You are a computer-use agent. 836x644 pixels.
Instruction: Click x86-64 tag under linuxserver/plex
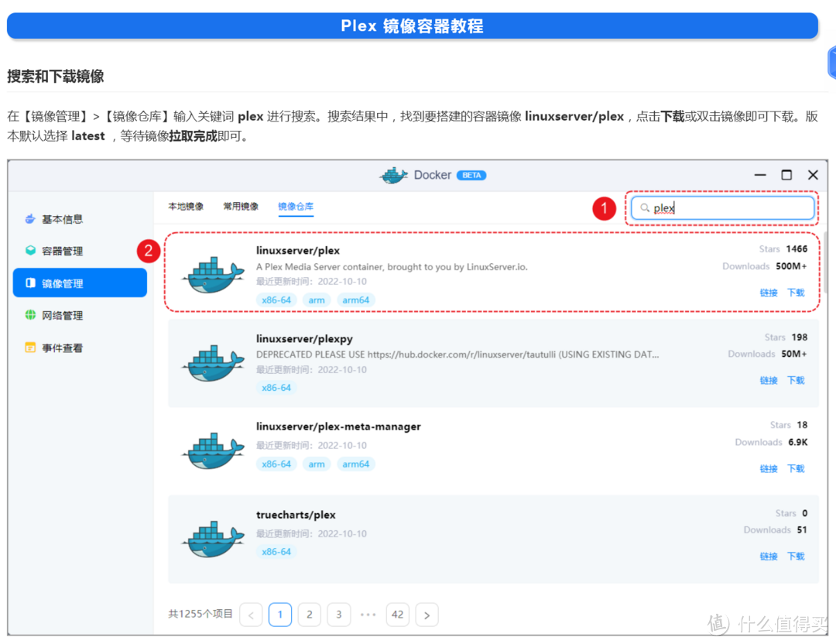276,300
